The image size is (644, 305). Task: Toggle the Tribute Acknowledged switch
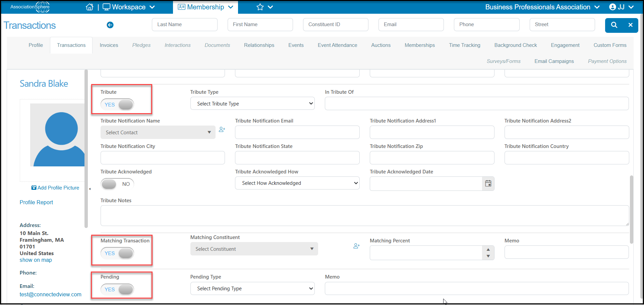117,184
